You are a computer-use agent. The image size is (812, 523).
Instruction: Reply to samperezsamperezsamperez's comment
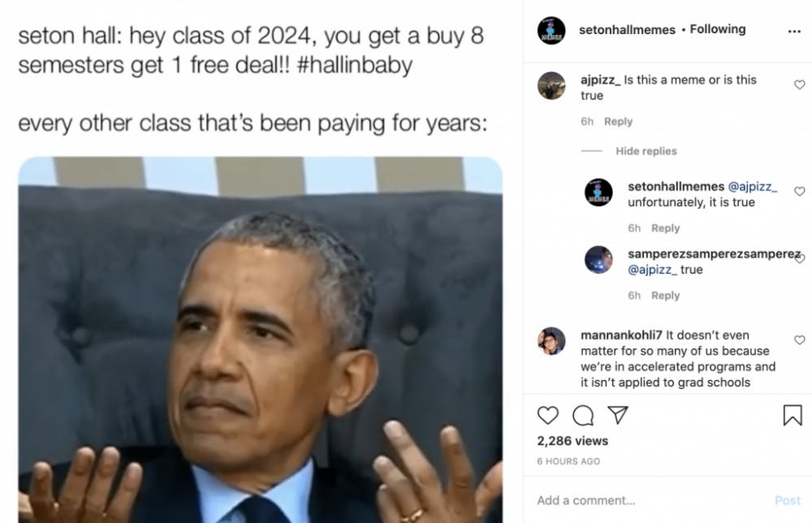tap(665, 295)
